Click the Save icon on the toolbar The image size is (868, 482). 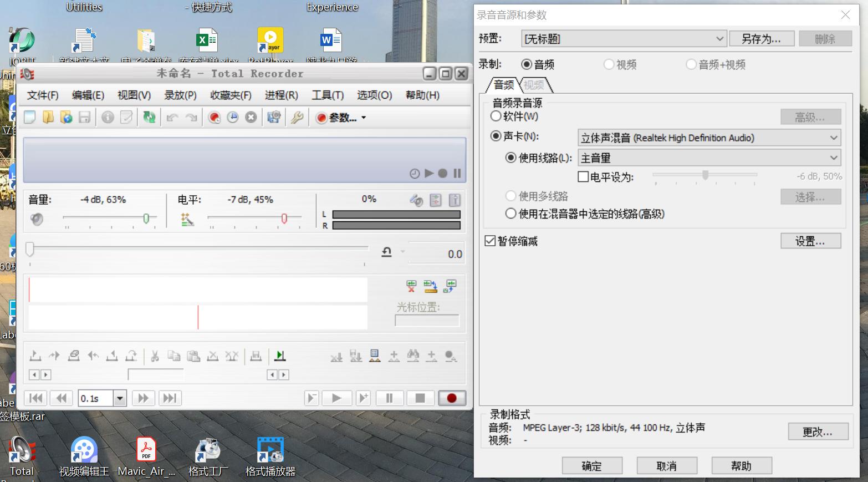pyautogui.click(x=85, y=117)
